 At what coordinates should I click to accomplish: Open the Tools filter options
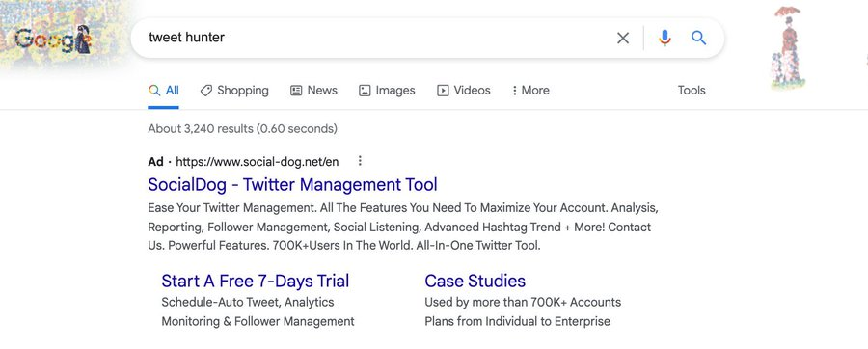(x=692, y=91)
